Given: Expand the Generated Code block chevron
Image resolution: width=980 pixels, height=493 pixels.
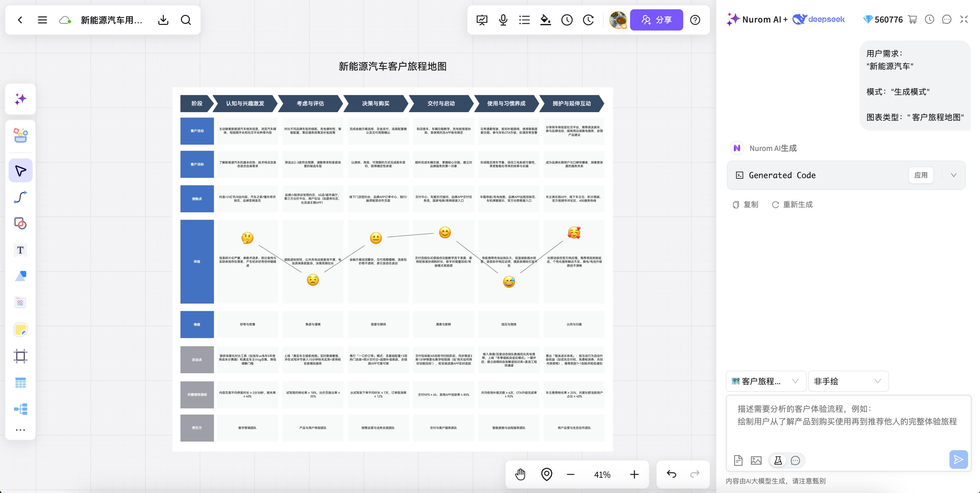Looking at the screenshot, I should pyautogui.click(x=953, y=175).
